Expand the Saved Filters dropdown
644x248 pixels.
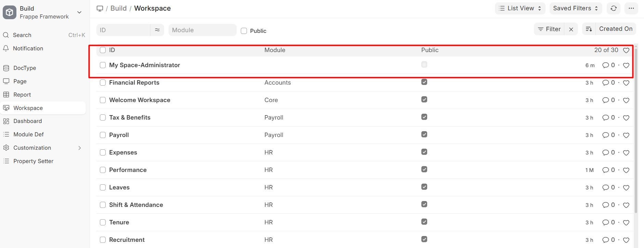(575, 8)
